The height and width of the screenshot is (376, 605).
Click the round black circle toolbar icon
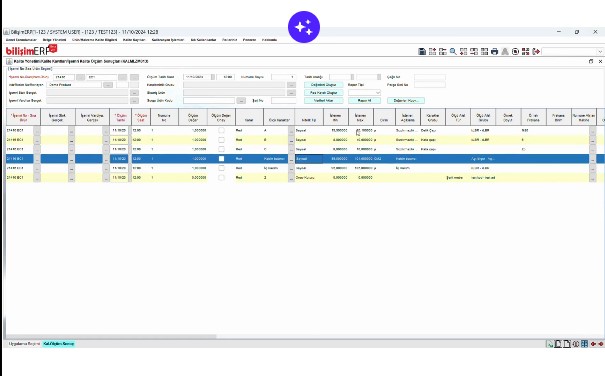pyautogui.click(x=515, y=51)
